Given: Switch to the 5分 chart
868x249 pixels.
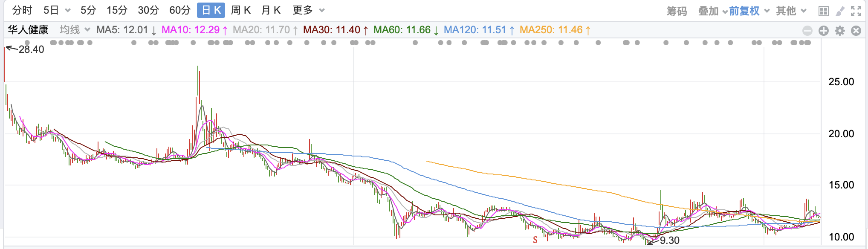Looking at the screenshot, I should coord(88,10).
